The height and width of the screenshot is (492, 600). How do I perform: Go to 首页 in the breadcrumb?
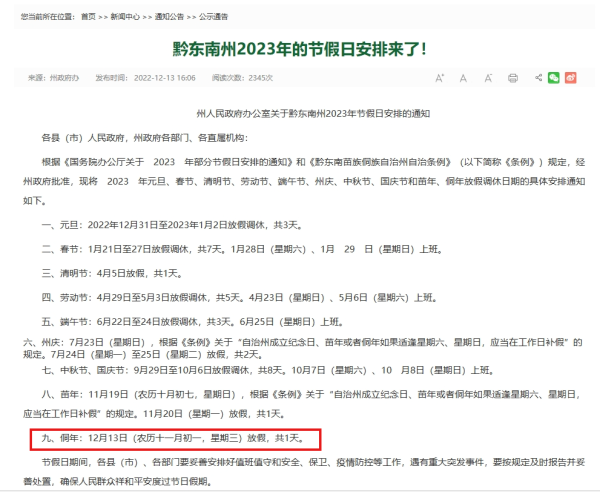tap(89, 17)
